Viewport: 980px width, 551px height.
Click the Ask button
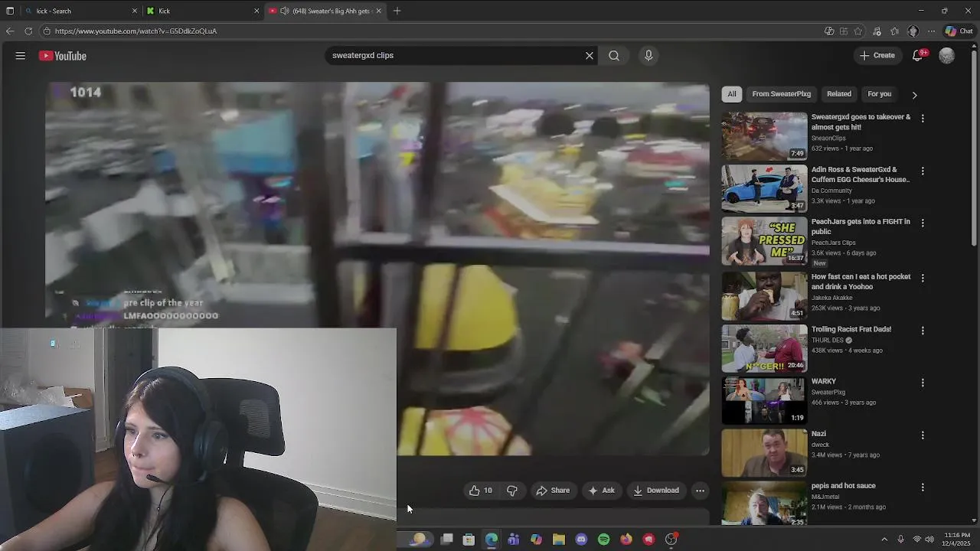point(601,491)
